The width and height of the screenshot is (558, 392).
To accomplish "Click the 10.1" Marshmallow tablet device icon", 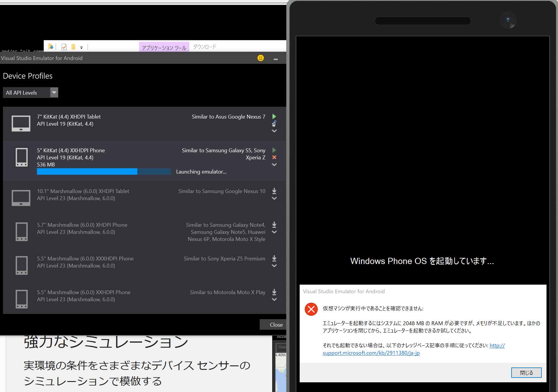I will click(21, 198).
